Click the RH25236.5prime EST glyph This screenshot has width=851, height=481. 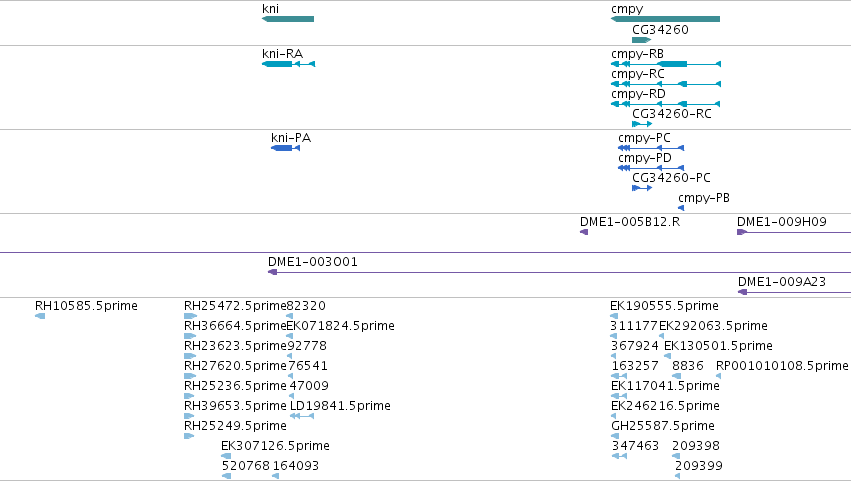tap(189, 396)
